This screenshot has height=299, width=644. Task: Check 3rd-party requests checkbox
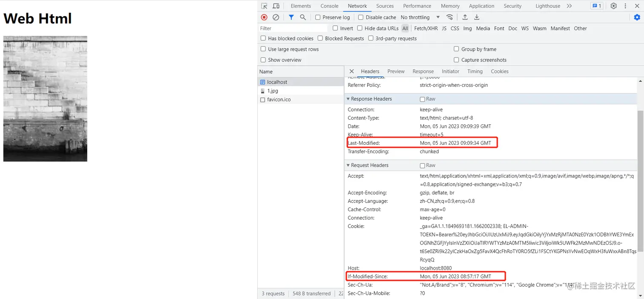pos(371,38)
